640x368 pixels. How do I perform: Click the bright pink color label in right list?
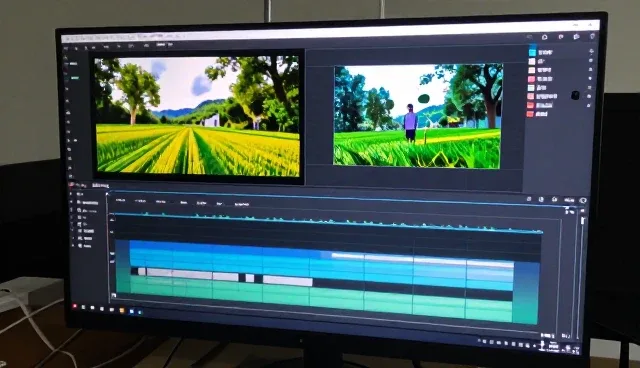coord(531,79)
